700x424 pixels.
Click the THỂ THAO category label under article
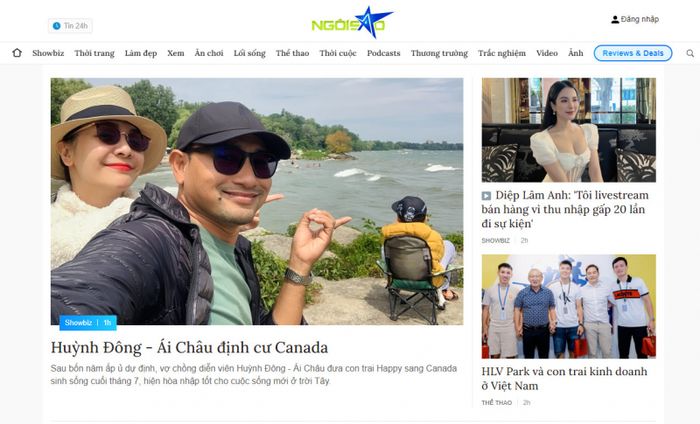click(x=496, y=403)
